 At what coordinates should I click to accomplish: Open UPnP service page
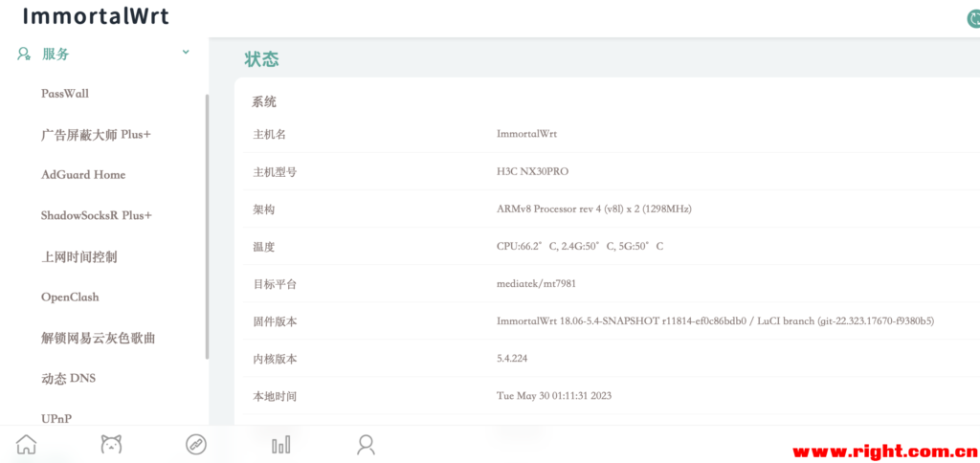(56, 419)
